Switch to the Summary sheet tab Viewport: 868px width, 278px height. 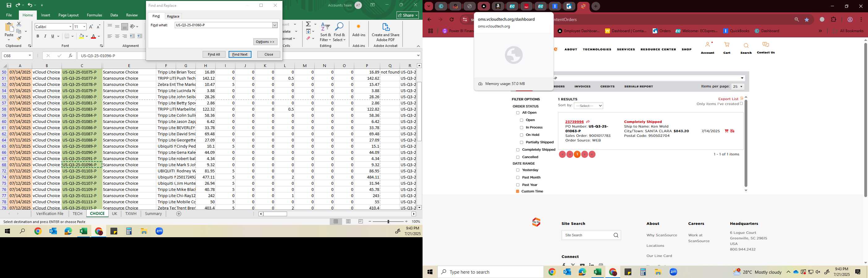coord(153,214)
